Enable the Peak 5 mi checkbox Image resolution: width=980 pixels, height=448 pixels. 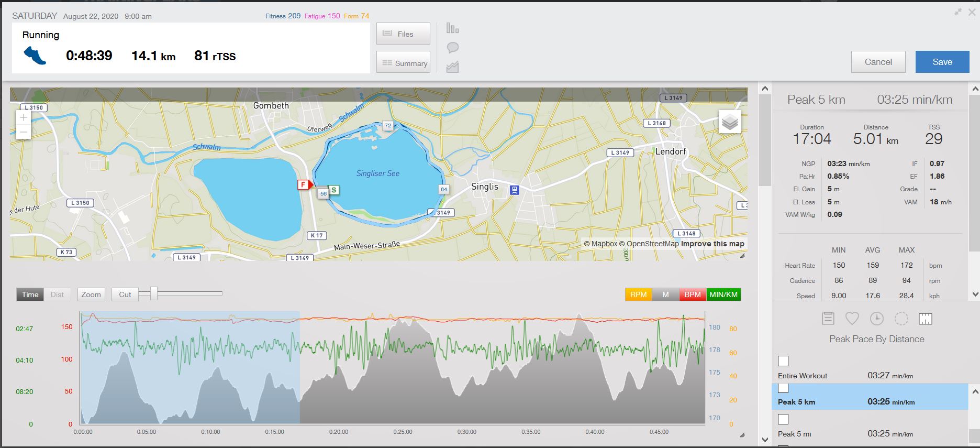(783, 419)
